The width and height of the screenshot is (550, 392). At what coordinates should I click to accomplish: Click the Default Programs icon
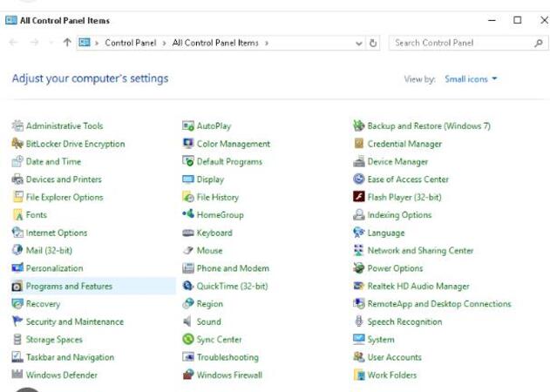point(188,161)
